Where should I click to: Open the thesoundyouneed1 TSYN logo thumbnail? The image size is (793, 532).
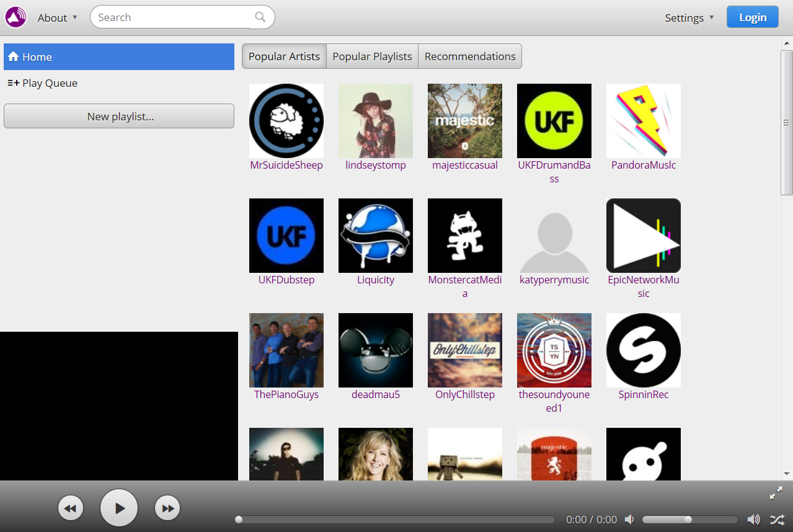[554, 350]
